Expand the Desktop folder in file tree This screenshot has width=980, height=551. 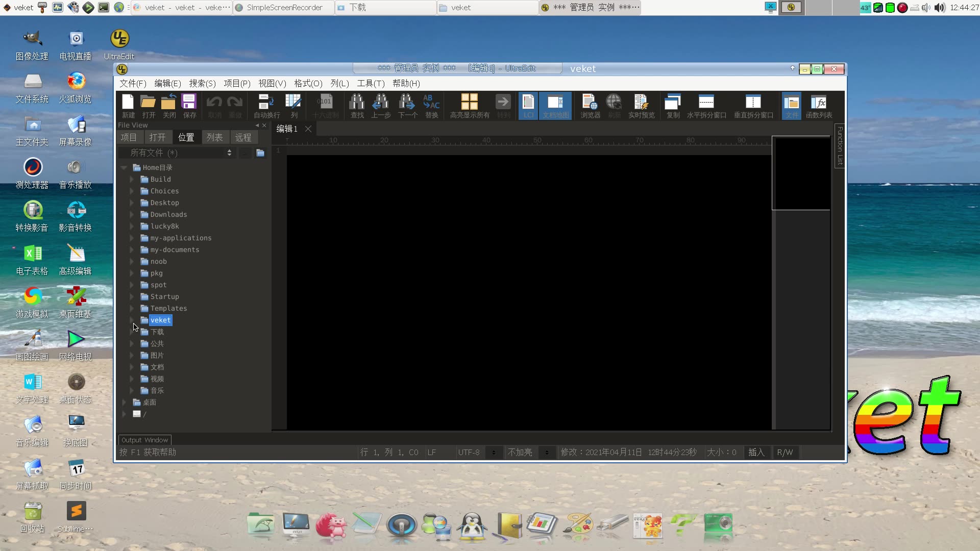[132, 203]
